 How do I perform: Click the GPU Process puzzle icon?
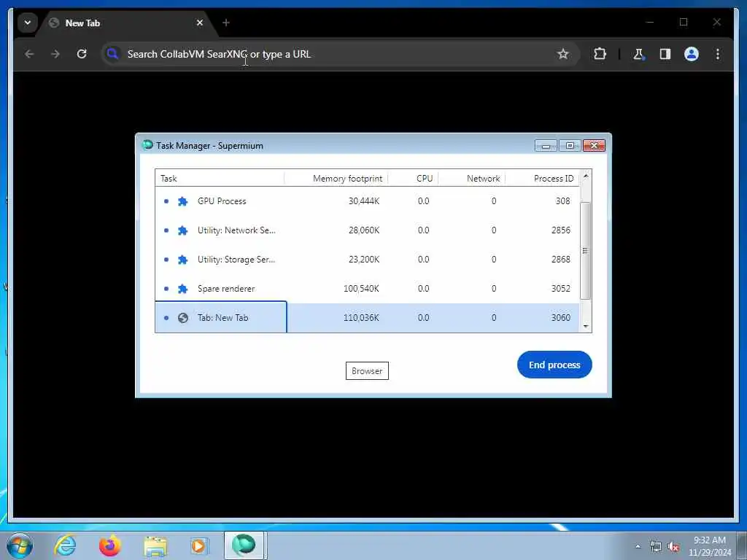pyautogui.click(x=182, y=201)
